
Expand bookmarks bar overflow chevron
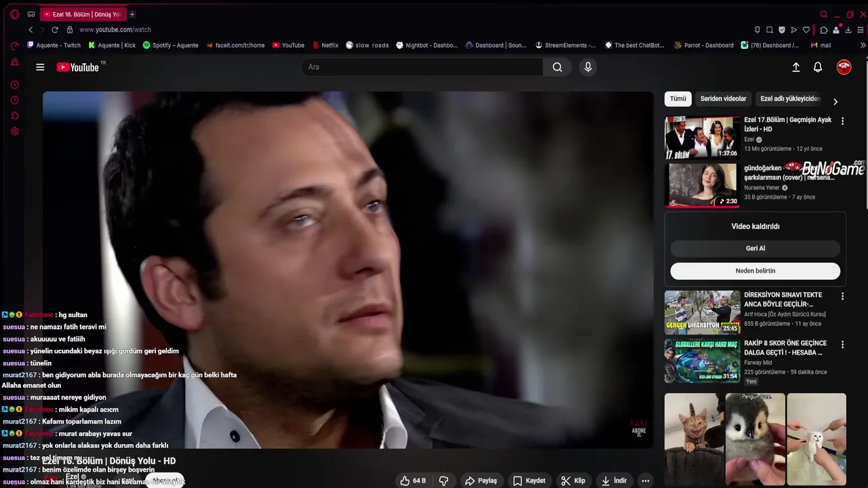(863, 45)
